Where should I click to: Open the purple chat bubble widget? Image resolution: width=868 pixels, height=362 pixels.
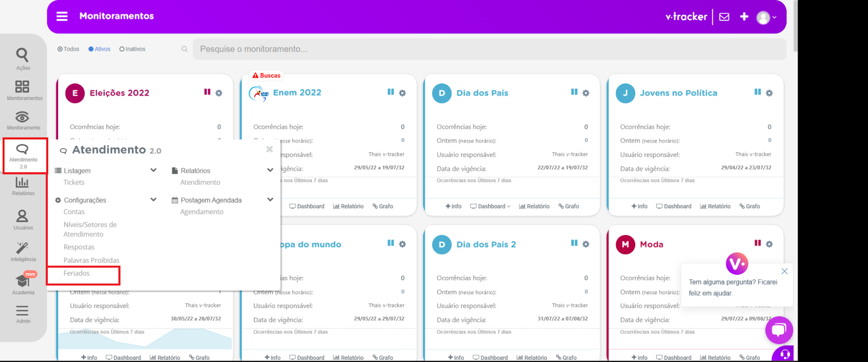[x=779, y=329]
